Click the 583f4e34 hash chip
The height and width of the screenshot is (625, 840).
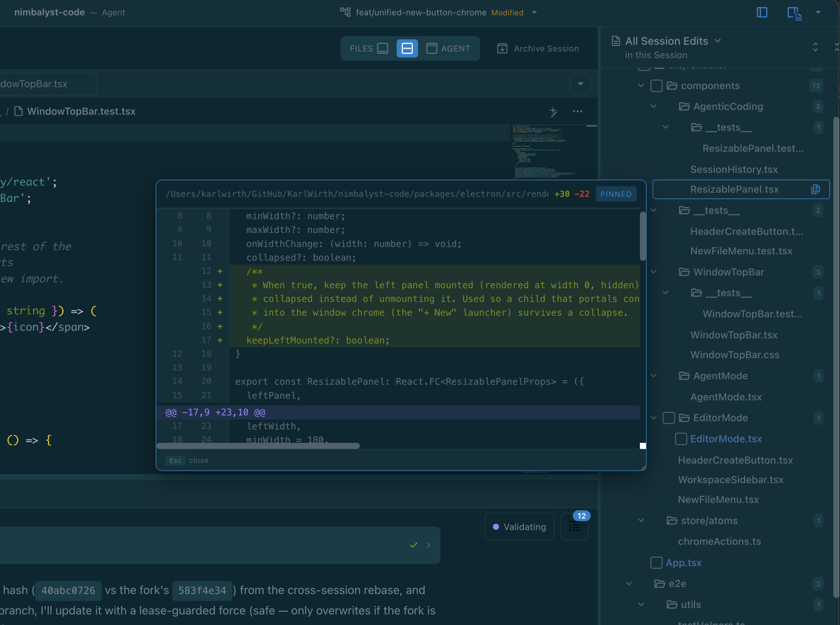[202, 591]
